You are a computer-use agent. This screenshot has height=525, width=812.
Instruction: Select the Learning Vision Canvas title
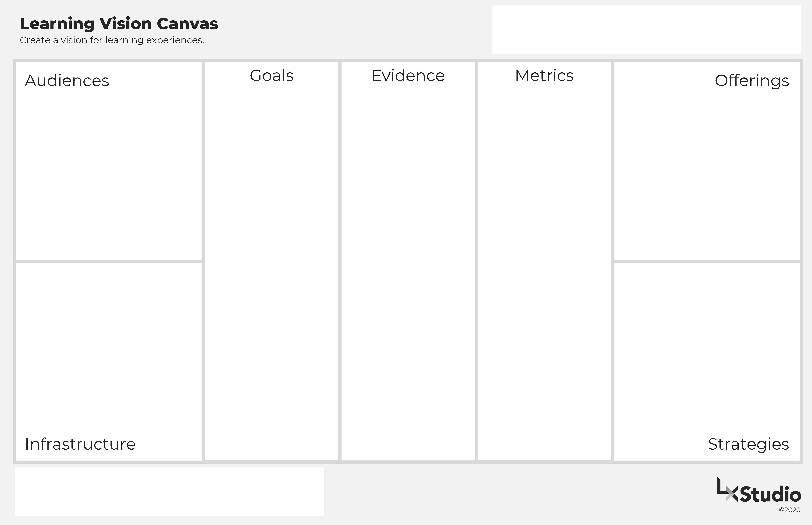point(119,24)
